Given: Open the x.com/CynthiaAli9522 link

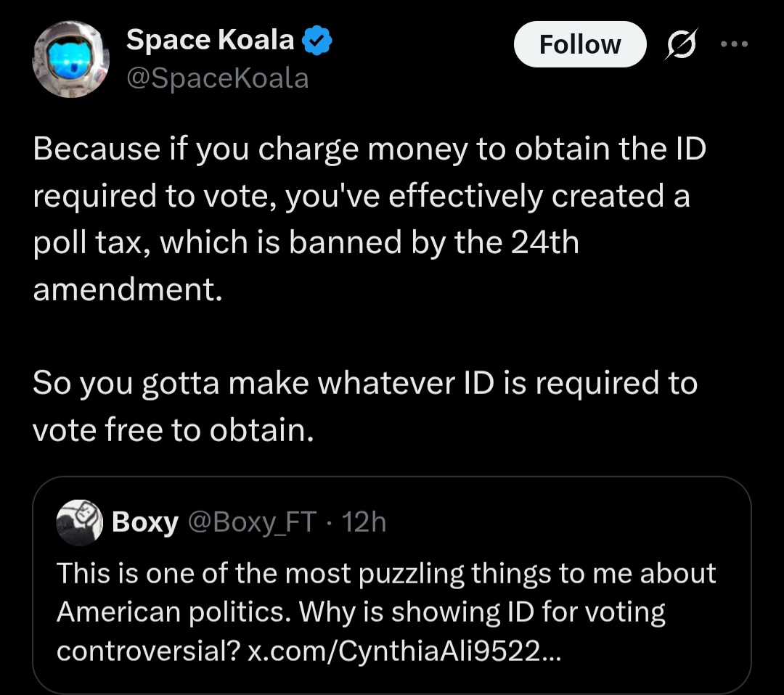Looking at the screenshot, I should (x=404, y=651).
